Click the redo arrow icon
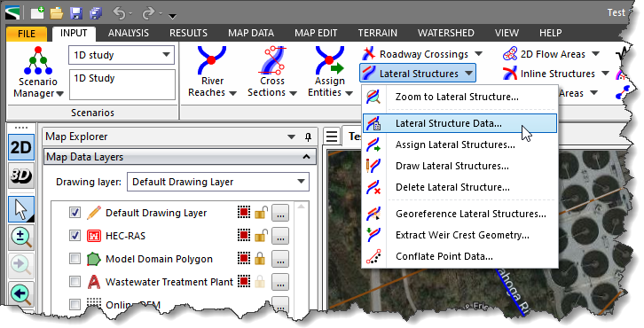This screenshot has height=328, width=644. [x=148, y=13]
